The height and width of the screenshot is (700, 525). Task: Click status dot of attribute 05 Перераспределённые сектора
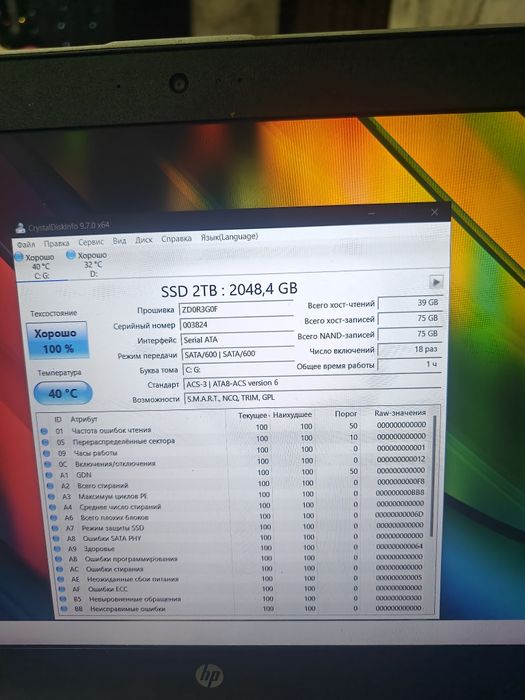click(x=46, y=442)
